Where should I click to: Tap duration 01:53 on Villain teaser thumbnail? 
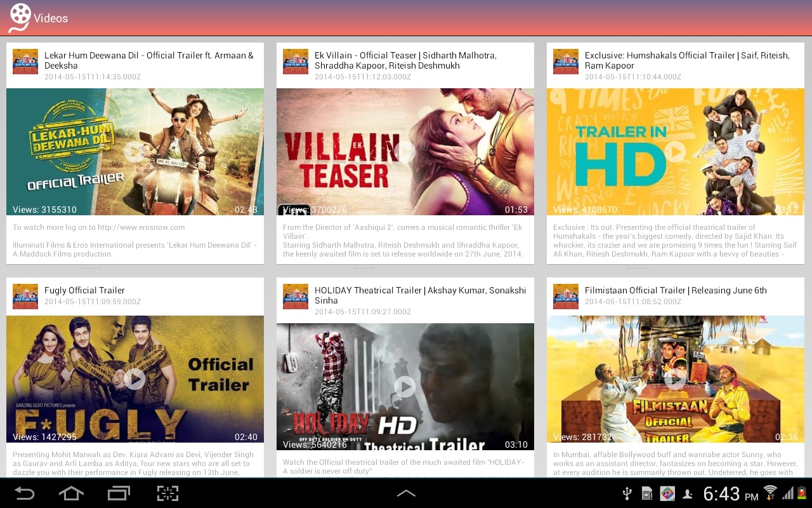point(516,210)
